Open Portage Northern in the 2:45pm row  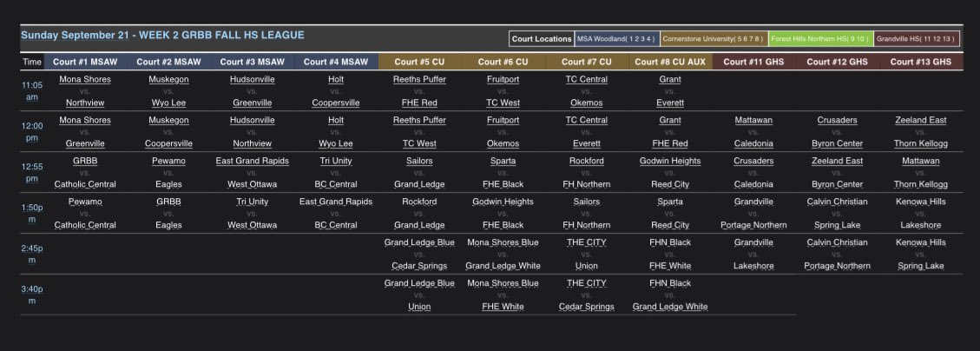click(837, 265)
